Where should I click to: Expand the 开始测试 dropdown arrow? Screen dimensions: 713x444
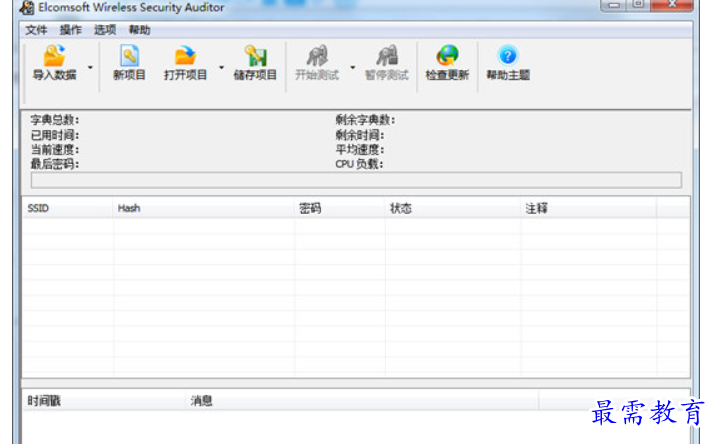[x=352, y=67]
